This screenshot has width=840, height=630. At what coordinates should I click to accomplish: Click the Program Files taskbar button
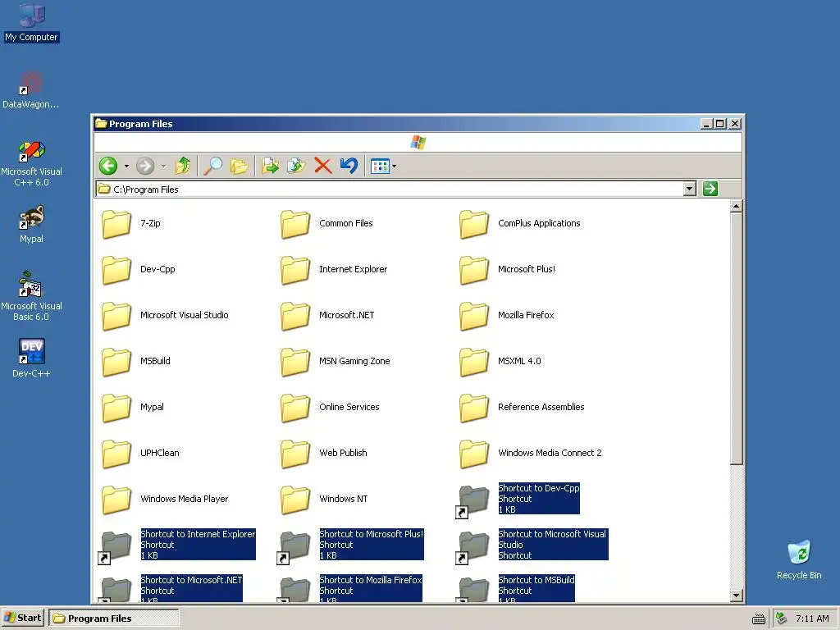coord(113,619)
